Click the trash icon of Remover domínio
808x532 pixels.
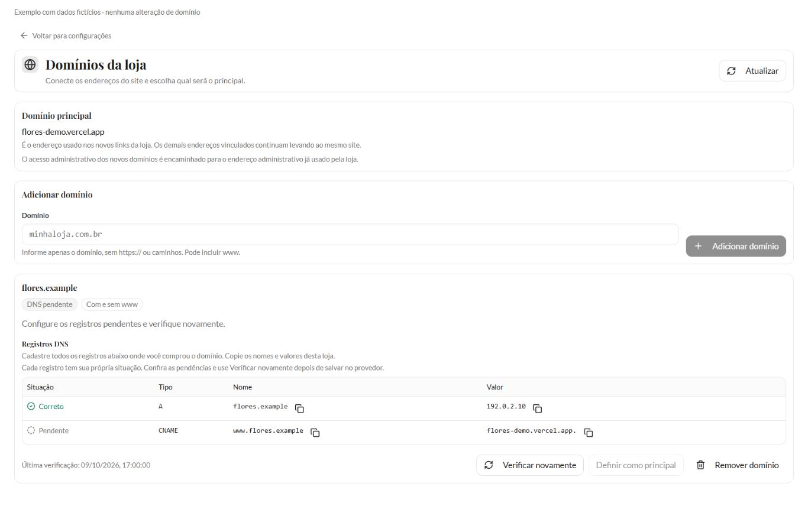click(700, 465)
